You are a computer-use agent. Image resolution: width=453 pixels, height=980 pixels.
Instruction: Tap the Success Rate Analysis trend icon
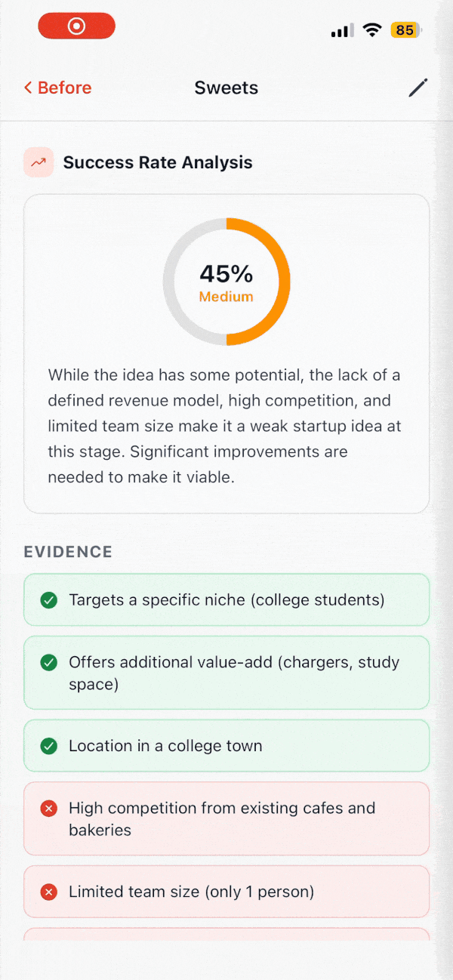tap(39, 162)
